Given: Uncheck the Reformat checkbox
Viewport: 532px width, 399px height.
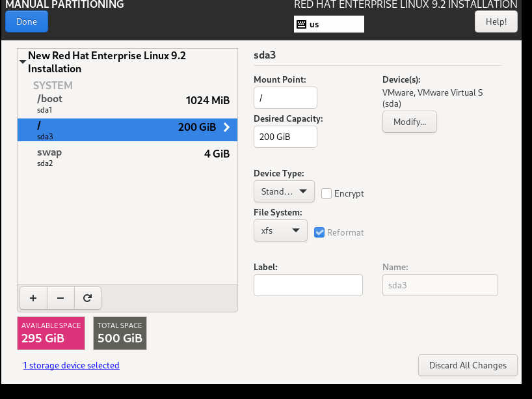Looking at the screenshot, I should (319, 232).
